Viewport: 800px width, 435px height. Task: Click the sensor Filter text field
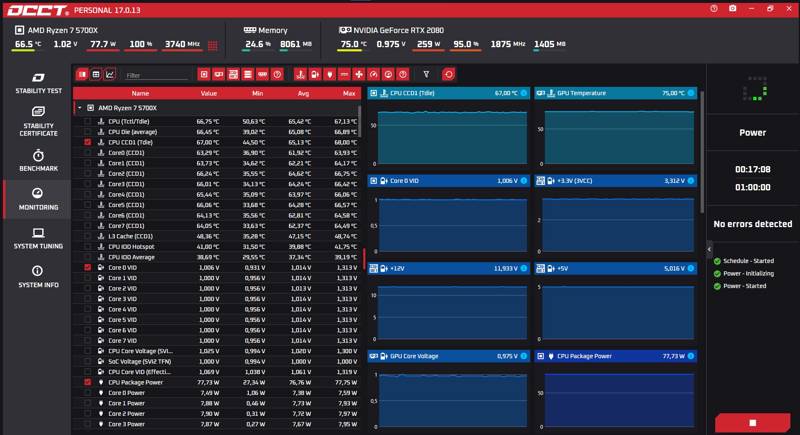[157, 75]
